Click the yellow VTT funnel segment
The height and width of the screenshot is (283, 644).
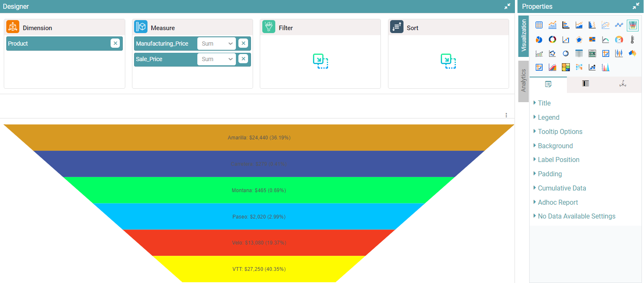pos(259,269)
